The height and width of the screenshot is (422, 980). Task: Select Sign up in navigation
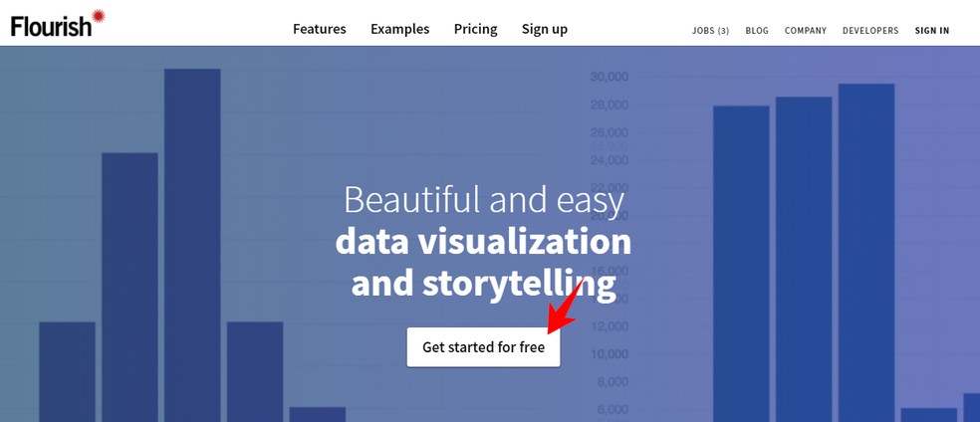(544, 29)
